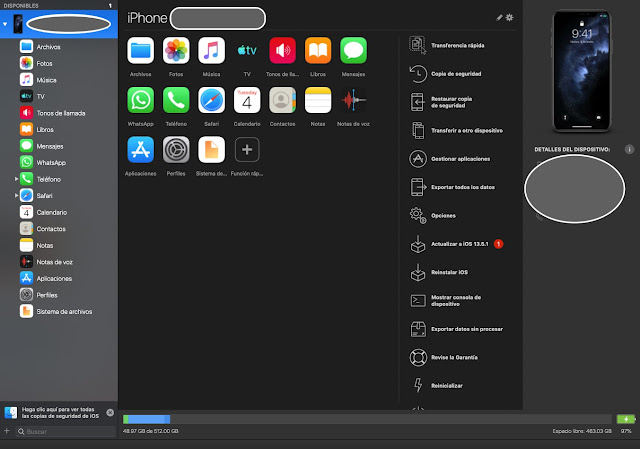Click the battery charging icon in status bar
Viewport: 640px width, 449px height.
click(x=626, y=419)
